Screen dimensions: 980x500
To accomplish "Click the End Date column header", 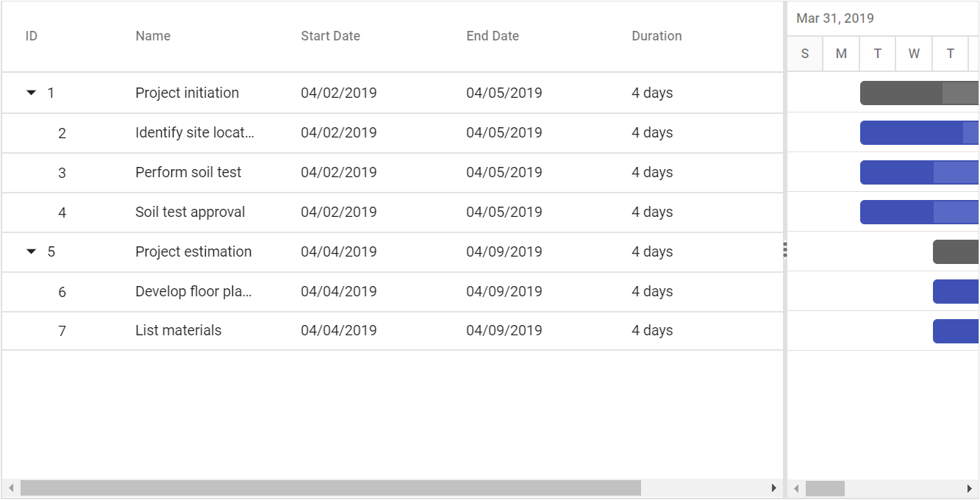I will (x=493, y=36).
